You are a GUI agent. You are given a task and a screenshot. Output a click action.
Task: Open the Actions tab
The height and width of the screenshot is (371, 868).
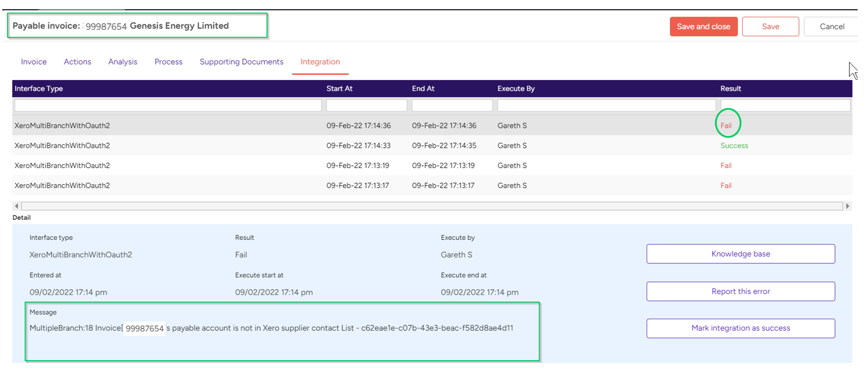point(77,62)
